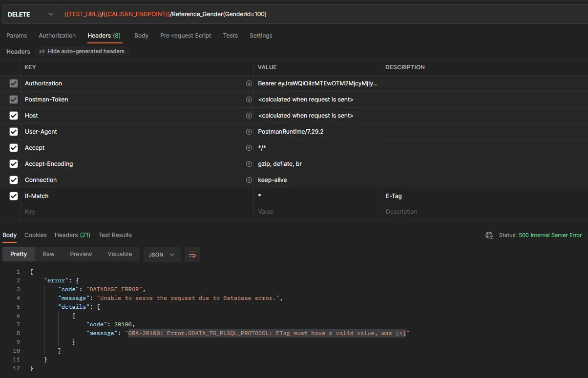This screenshot has height=378, width=588.
Task: Click the info icon next to Connection header
Action: coord(249,180)
